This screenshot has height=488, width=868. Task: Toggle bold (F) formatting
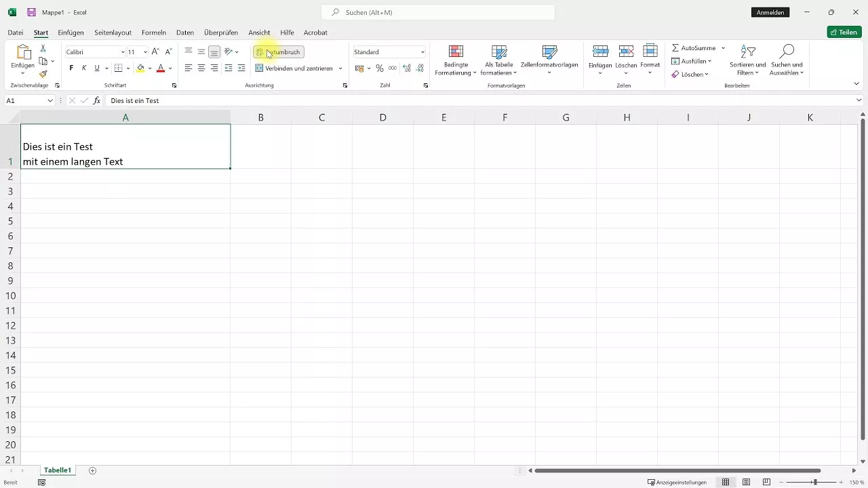pos(71,68)
